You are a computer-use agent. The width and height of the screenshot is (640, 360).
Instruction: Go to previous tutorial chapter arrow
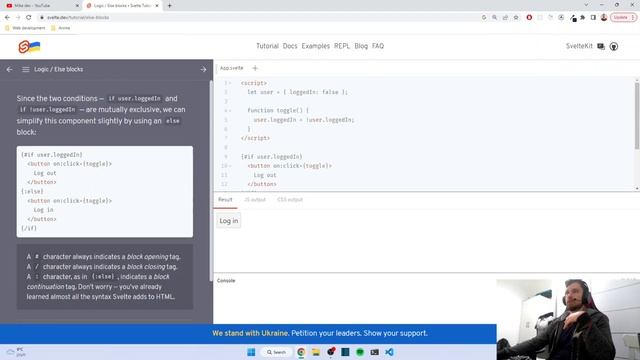tap(9, 69)
